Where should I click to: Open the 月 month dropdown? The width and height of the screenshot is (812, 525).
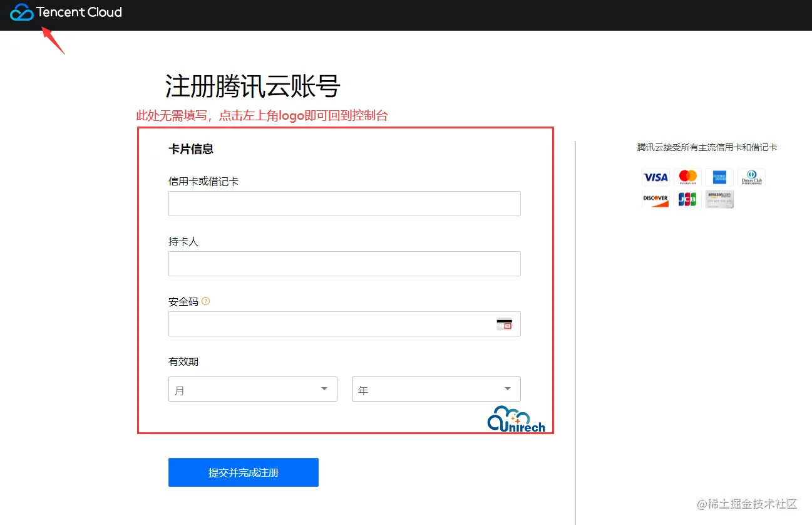click(252, 389)
